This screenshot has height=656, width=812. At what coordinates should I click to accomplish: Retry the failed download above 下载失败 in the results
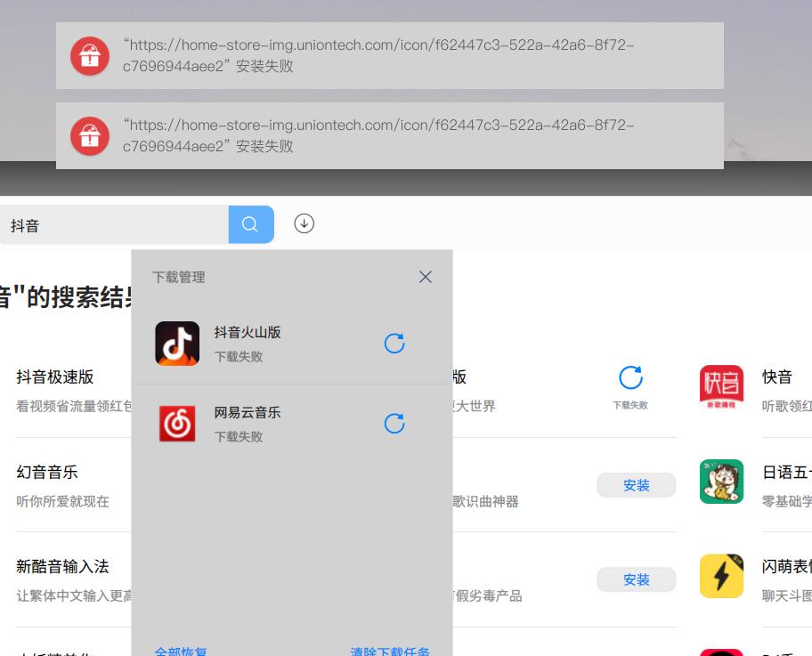[630, 378]
